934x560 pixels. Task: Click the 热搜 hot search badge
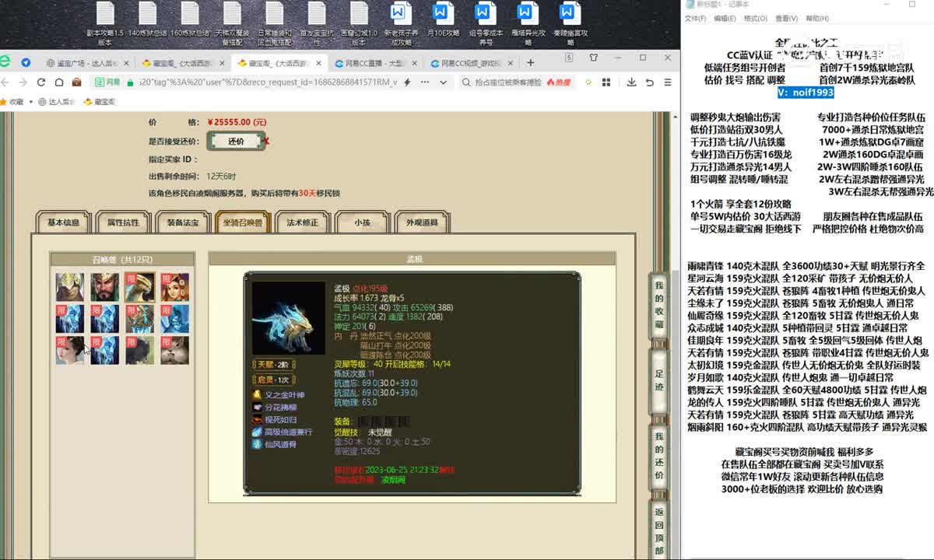559,82
